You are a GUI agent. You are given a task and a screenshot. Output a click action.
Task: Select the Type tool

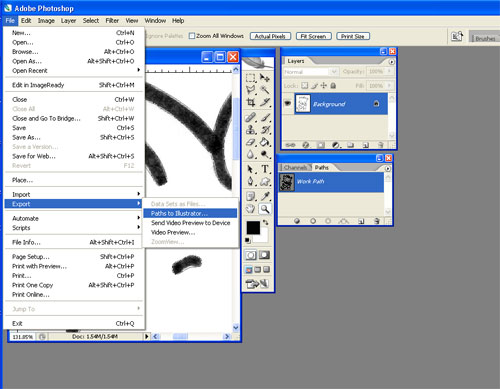tap(265, 169)
